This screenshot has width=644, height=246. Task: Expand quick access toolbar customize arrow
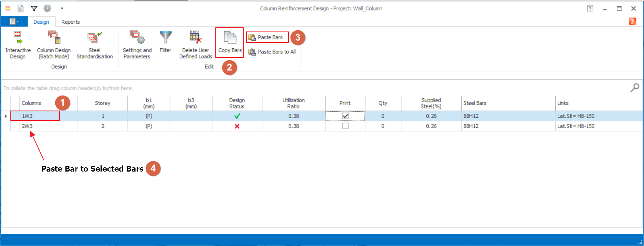point(62,8)
